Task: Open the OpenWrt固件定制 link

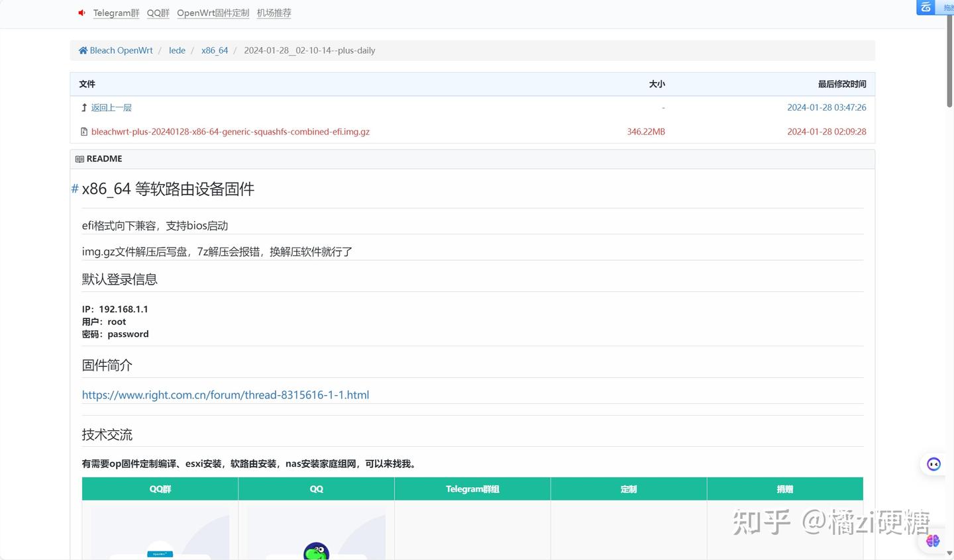Action: [212, 13]
